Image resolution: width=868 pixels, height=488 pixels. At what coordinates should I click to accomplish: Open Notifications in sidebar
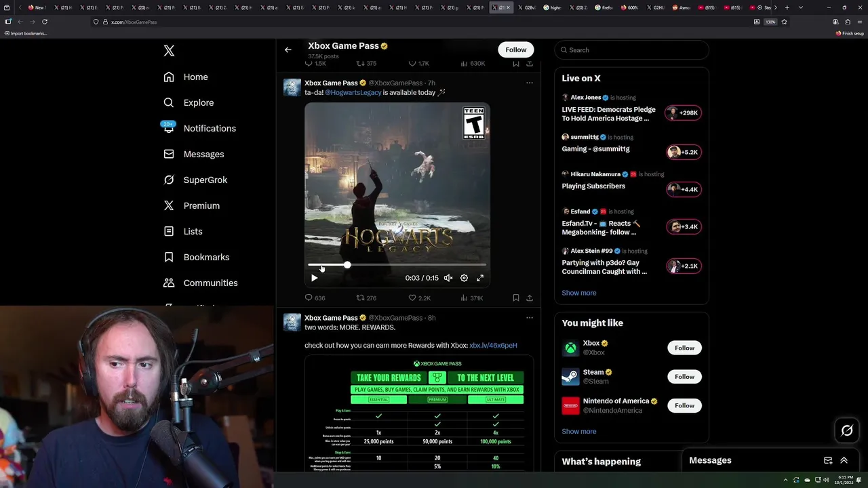click(199, 129)
